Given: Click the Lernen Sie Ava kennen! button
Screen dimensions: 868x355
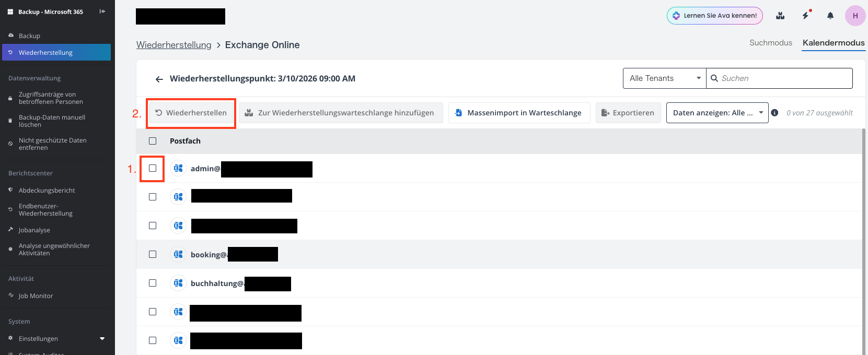Looking at the screenshot, I should pos(715,16).
